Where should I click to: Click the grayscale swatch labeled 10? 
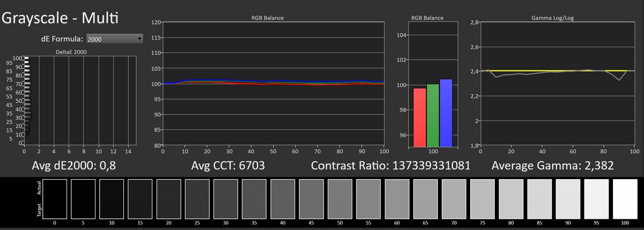click(x=112, y=198)
